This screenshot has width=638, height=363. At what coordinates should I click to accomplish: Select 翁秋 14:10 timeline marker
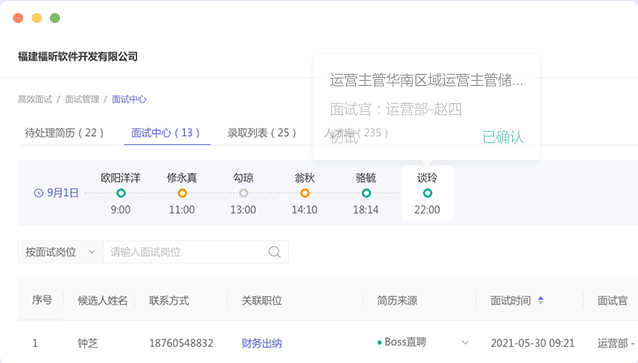(305, 193)
